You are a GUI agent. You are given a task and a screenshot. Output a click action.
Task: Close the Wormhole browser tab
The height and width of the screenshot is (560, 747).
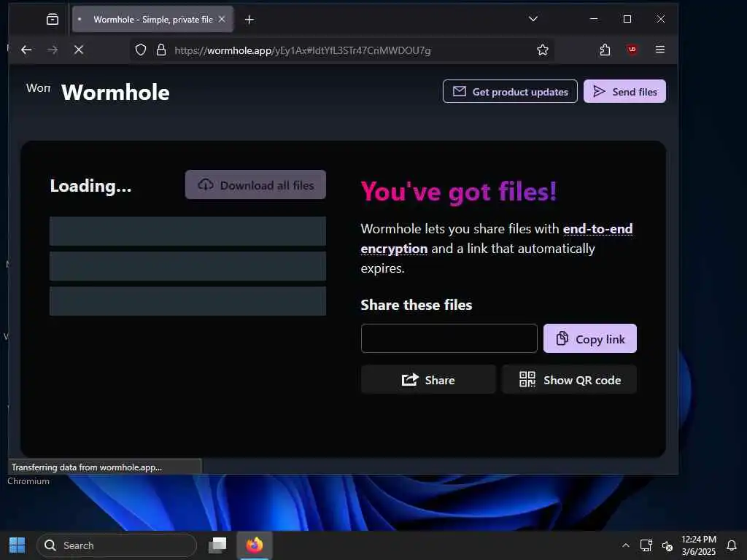click(x=222, y=19)
